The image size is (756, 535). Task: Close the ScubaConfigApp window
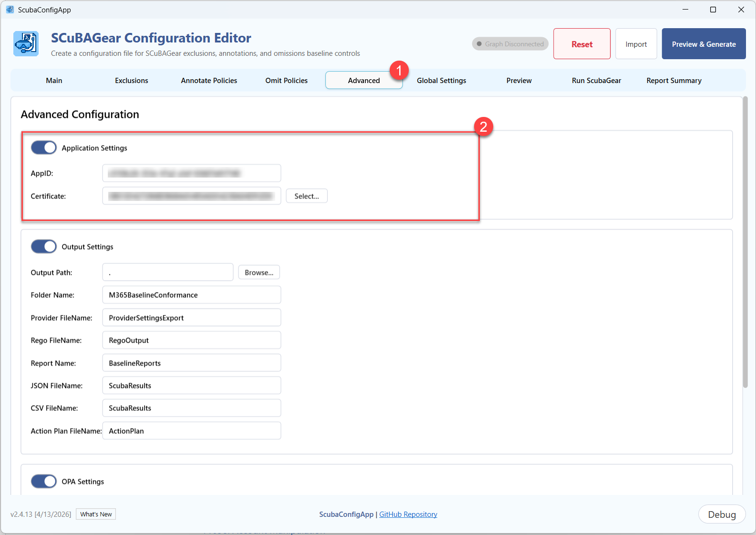click(x=741, y=10)
